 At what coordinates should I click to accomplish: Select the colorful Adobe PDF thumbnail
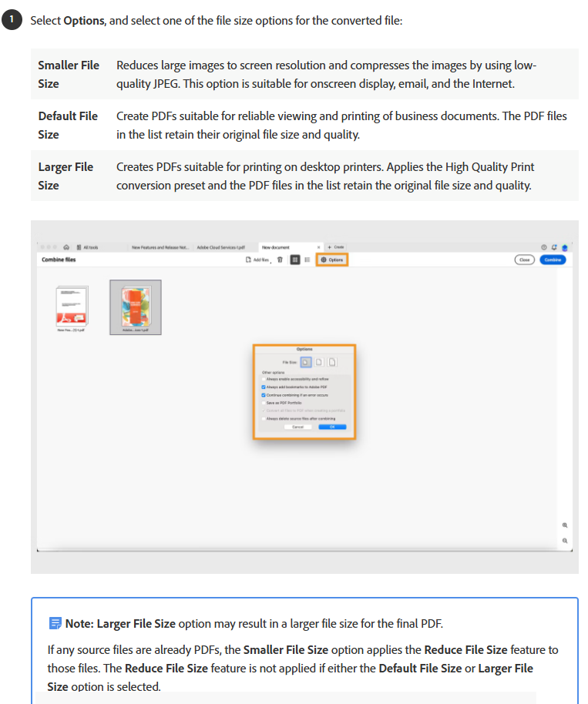coord(136,307)
